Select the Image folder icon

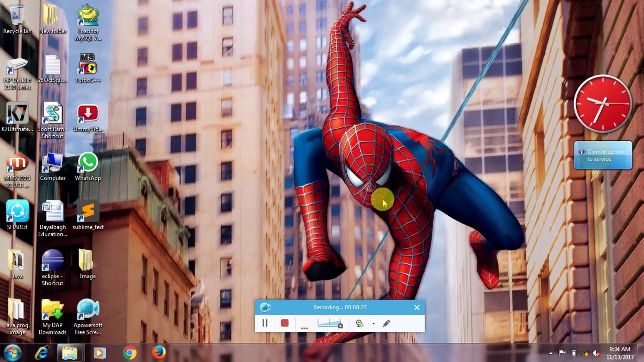click(88, 264)
